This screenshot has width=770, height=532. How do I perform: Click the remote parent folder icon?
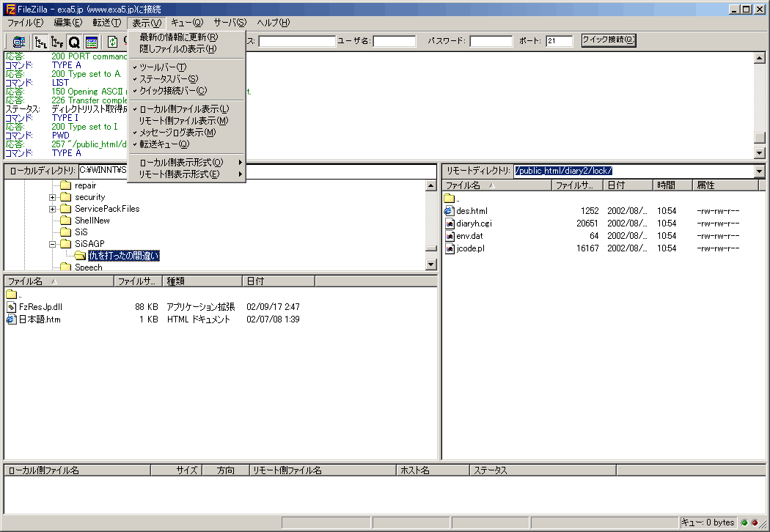pyautogui.click(x=449, y=199)
